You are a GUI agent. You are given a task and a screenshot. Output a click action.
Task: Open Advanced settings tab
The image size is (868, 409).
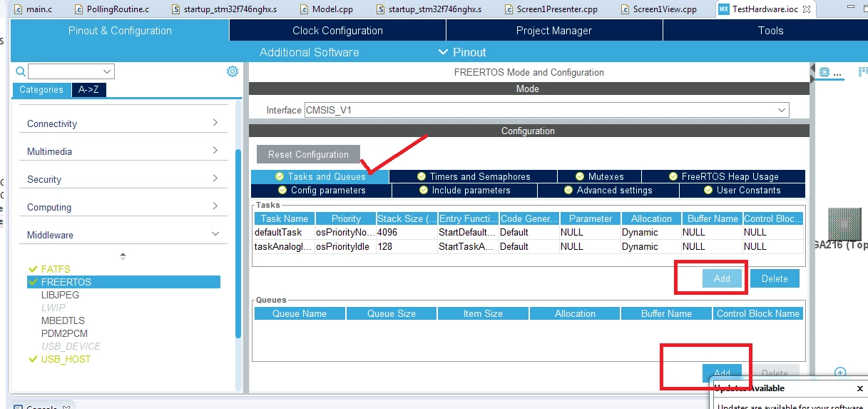pos(608,191)
